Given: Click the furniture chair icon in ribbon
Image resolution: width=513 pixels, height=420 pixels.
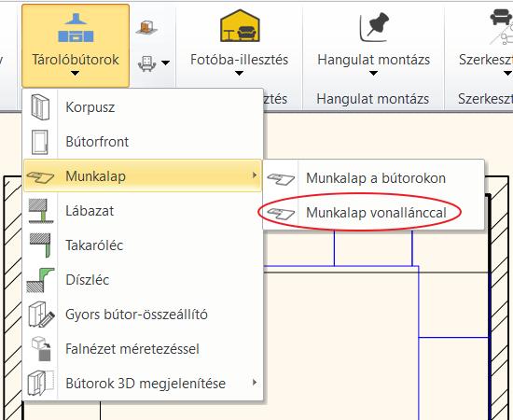Looking at the screenshot, I should (146, 63).
